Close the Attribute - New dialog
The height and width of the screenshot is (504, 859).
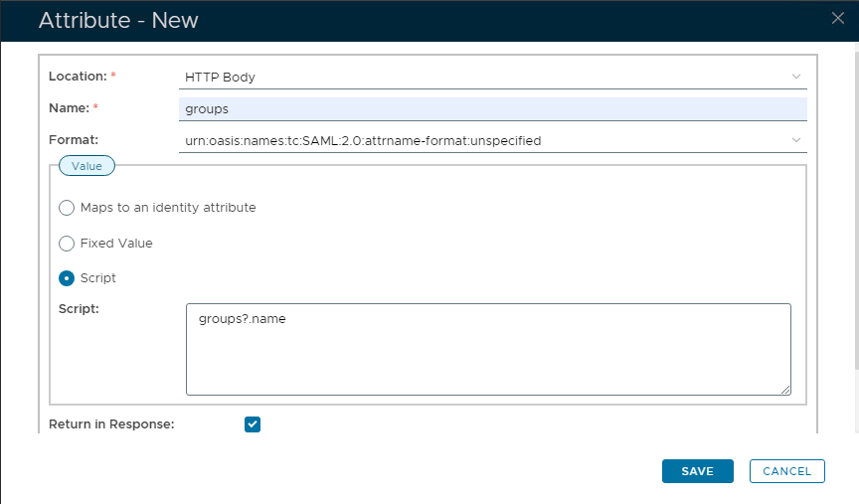pos(838,17)
